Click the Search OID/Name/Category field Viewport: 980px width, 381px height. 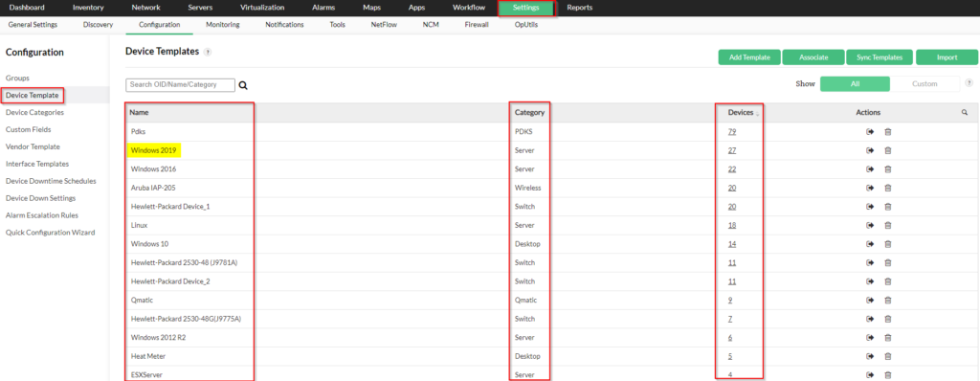click(181, 84)
